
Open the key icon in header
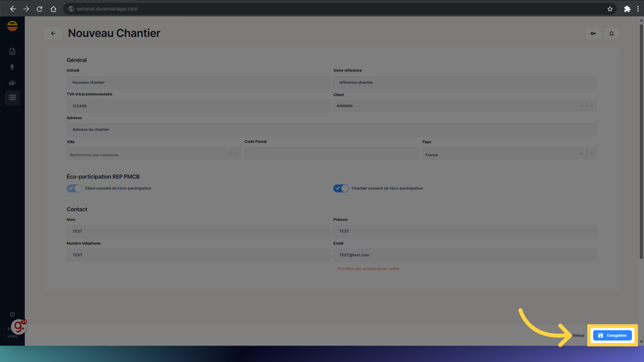[593, 33]
